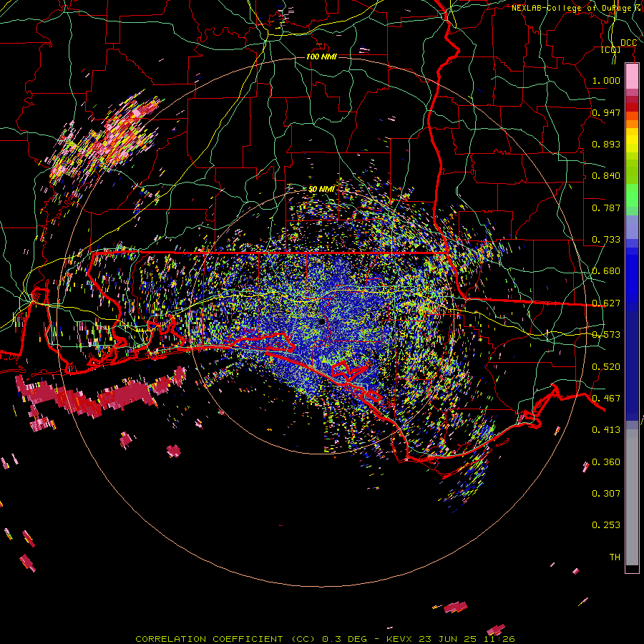Select the 0.307 legend value
Image resolution: width=644 pixels, height=644 pixels.
pyautogui.click(x=606, y=493)
